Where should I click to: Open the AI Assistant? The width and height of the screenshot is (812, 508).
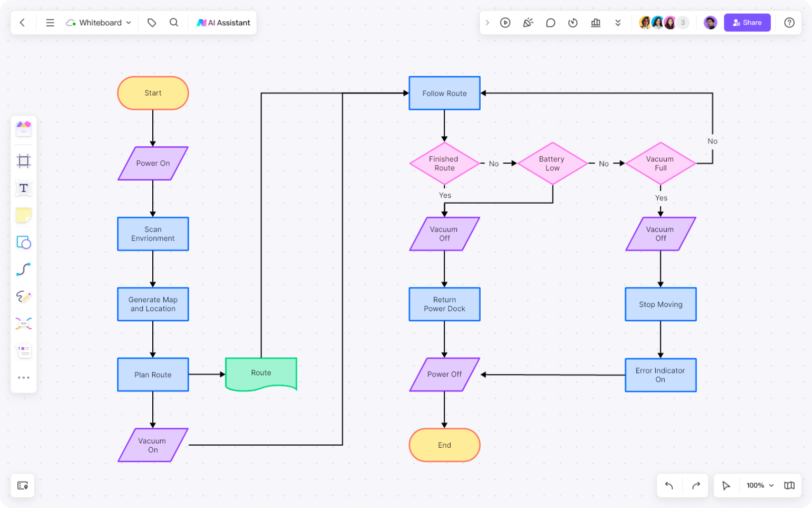pos(223,23)
